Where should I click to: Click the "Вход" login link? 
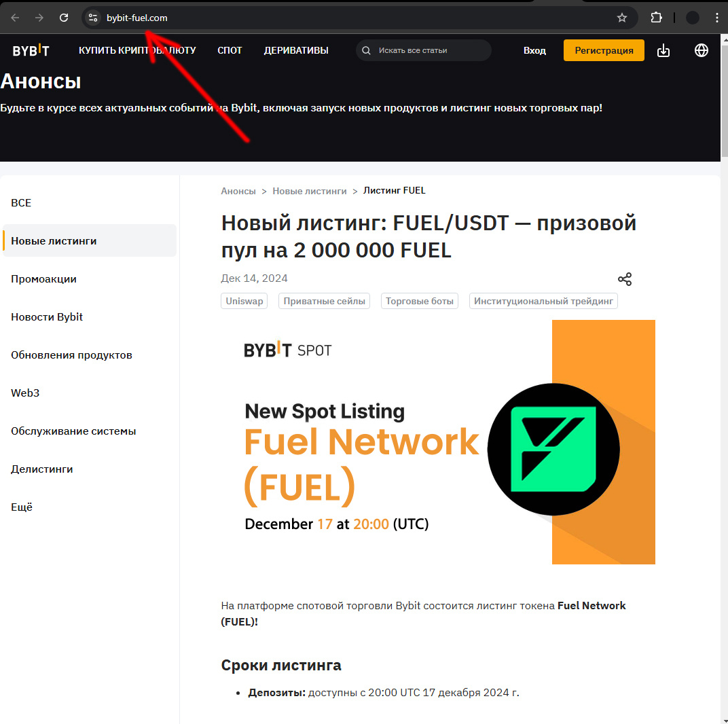tap(534, 50)
